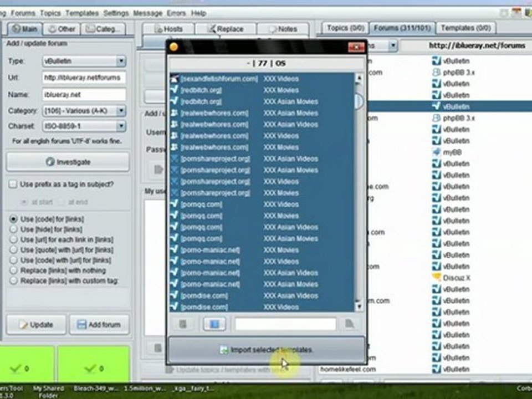Click the orange icon in dialog title bar
Screen dimensions: 532x399
click(x=173, y=47)
